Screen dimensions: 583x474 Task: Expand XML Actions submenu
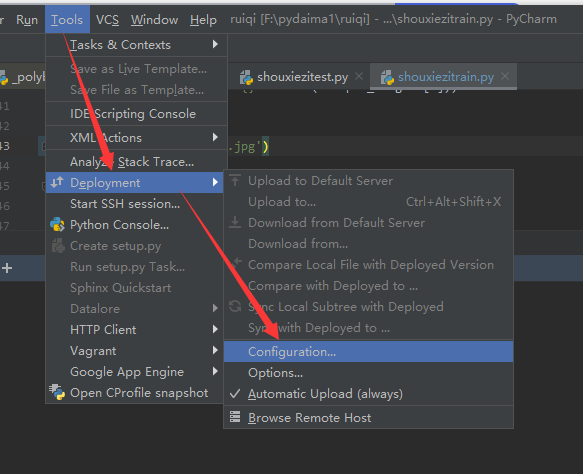(x=136, y=138)
